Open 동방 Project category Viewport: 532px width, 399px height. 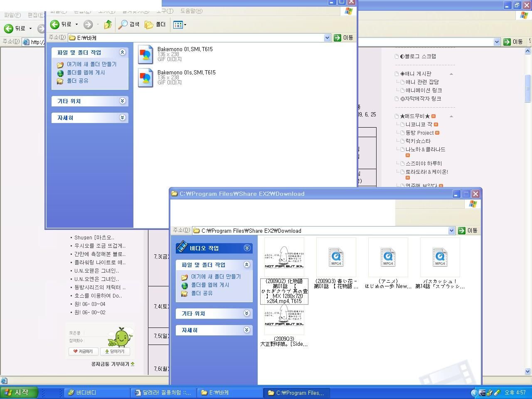coord(419,133)
